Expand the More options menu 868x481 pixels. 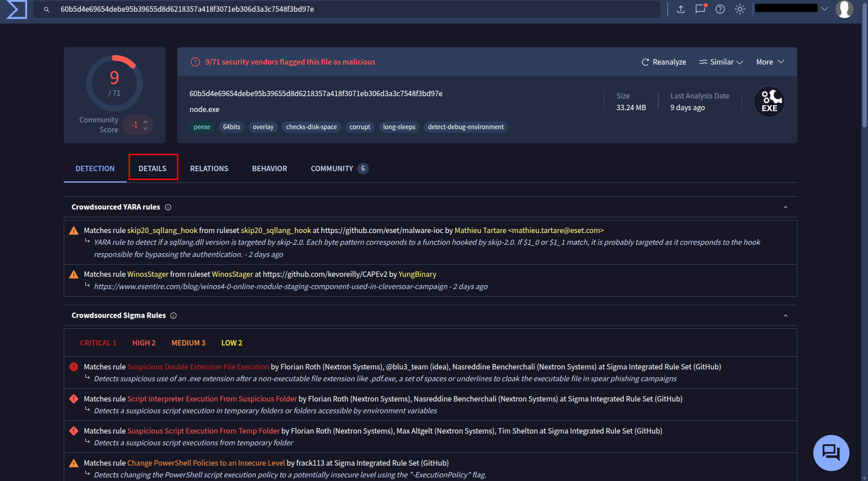coord(769,62)
